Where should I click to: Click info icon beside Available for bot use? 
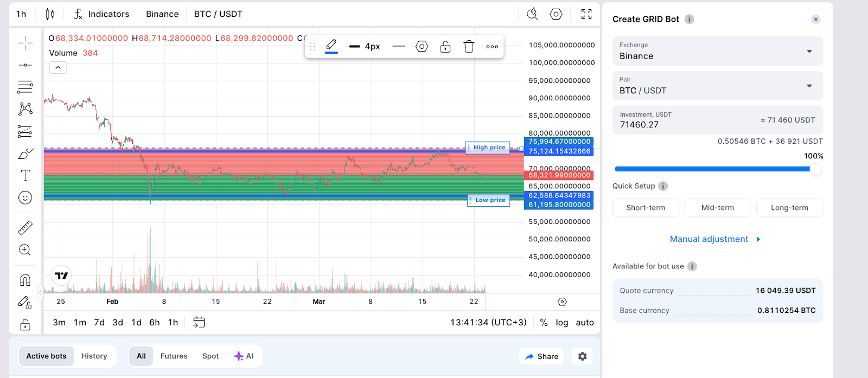[692, 266]
